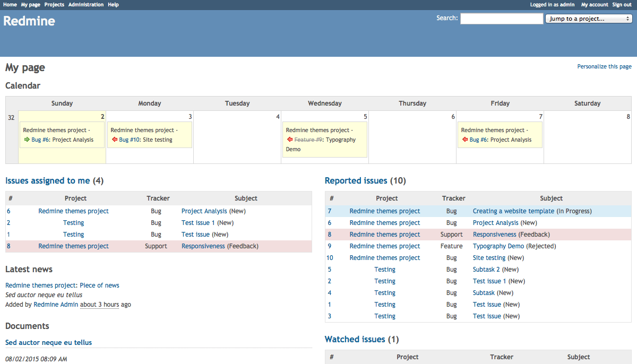Click Sign out in the top bar
637x364 pixels.
(x=622, y=5)
